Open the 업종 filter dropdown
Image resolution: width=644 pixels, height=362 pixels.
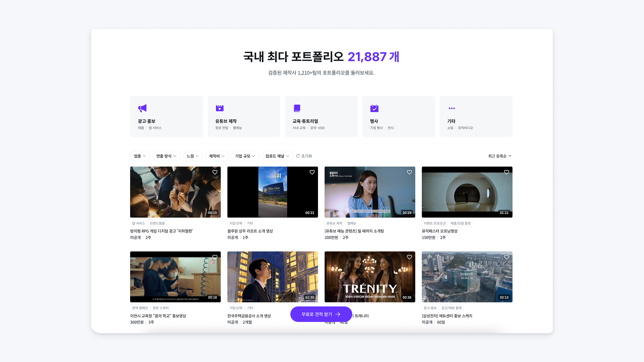coord(140,156)
